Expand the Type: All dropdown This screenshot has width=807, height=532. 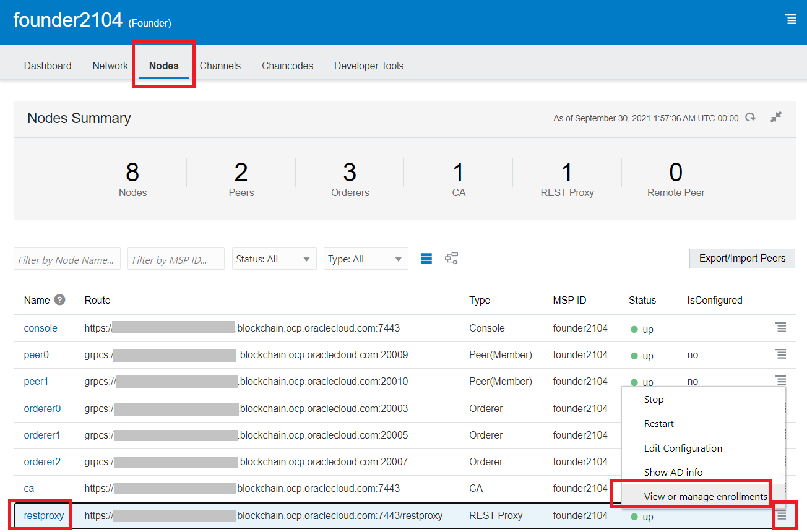tap(365, 259)
